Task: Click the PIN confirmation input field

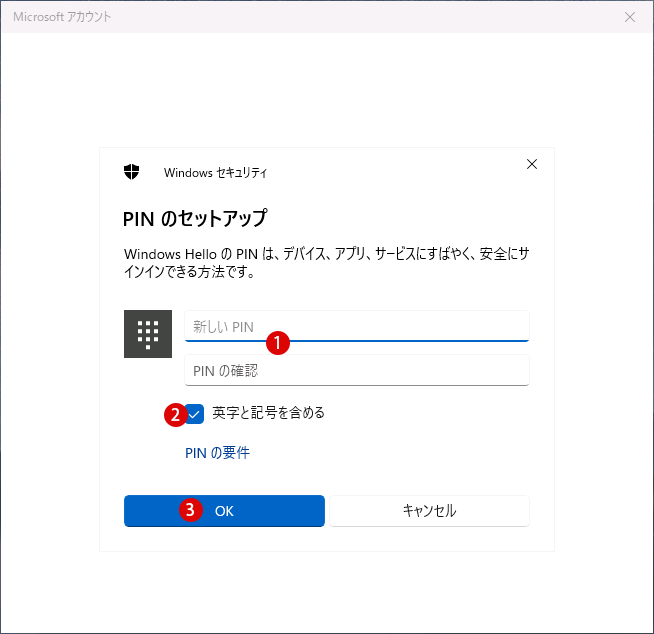Action: 357,370
